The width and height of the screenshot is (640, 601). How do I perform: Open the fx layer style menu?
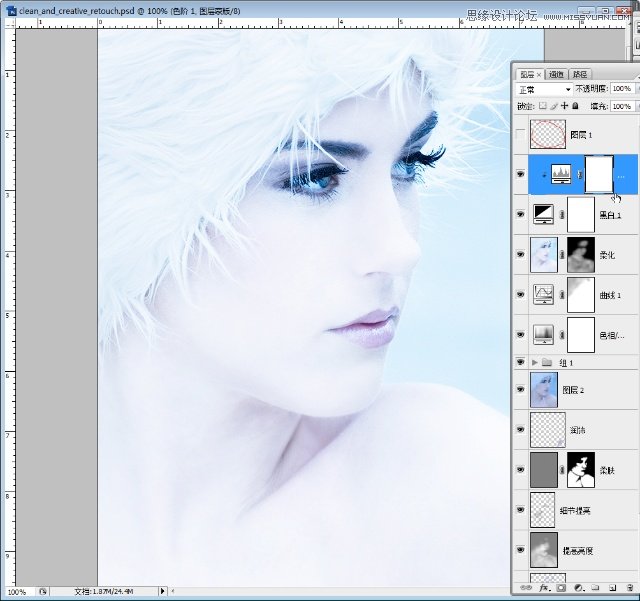coord(544,588)
